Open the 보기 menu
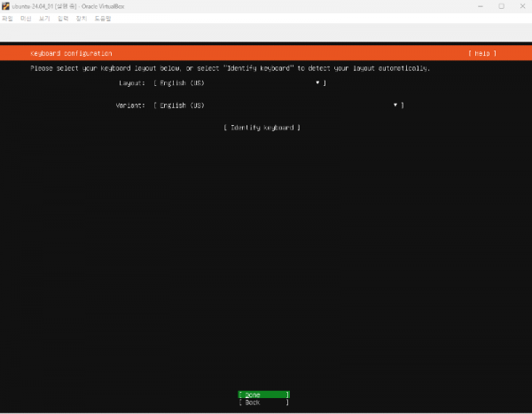The height and width of the screenshot is (414, 532). (44, 18)
